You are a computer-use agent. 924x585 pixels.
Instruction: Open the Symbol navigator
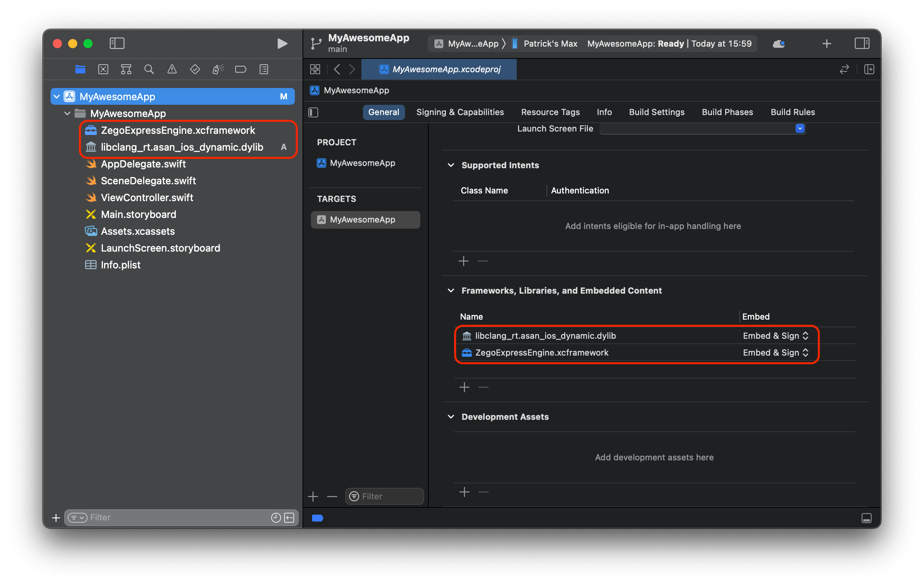click(126, 69)
